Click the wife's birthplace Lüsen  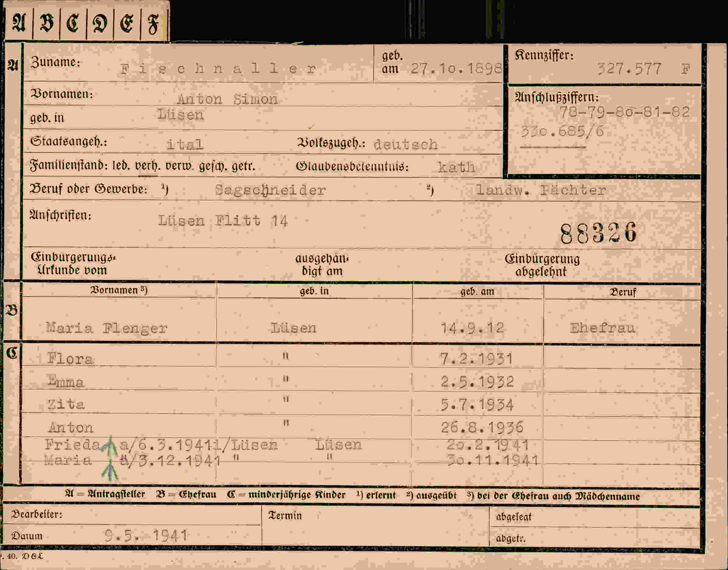[293, 328]
